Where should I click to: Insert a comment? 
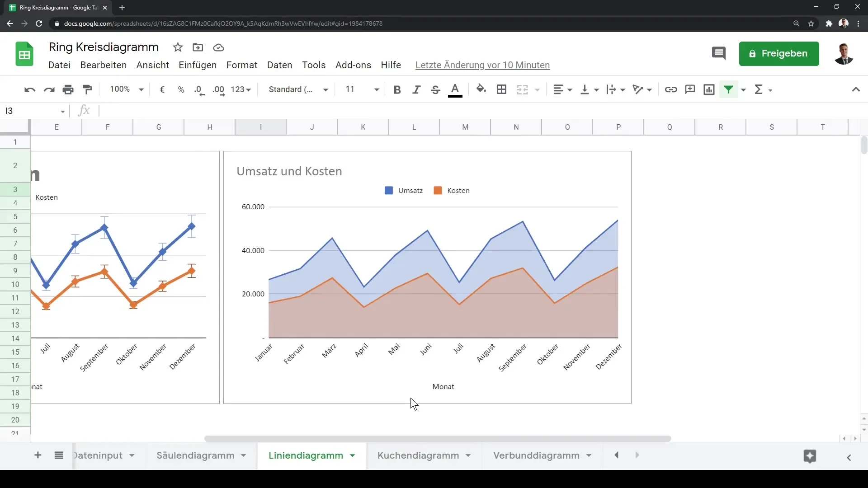tap(690, 89)
